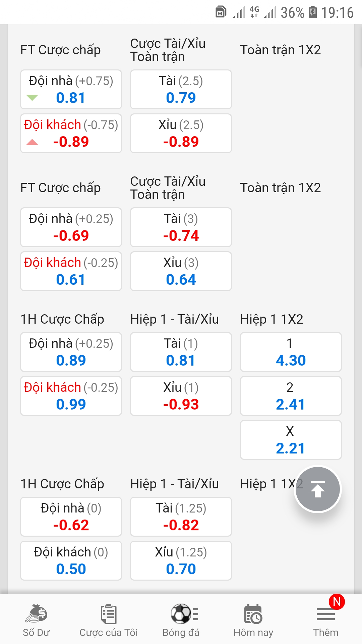
Task: Choose Tài (3) odds -0.74
Action: [181, 227]
